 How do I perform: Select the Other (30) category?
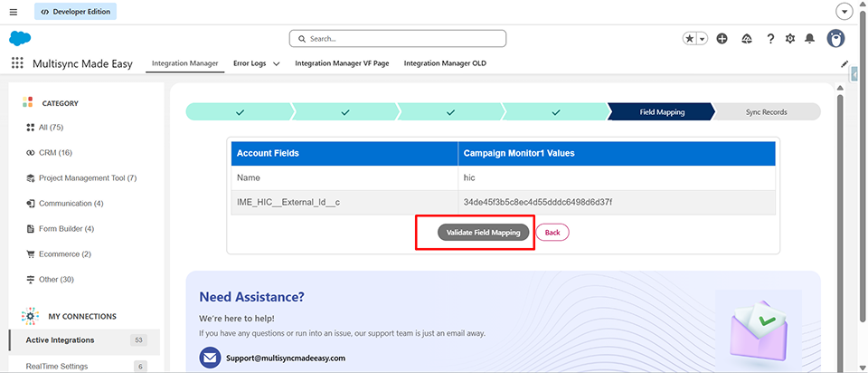click(56, 280)
